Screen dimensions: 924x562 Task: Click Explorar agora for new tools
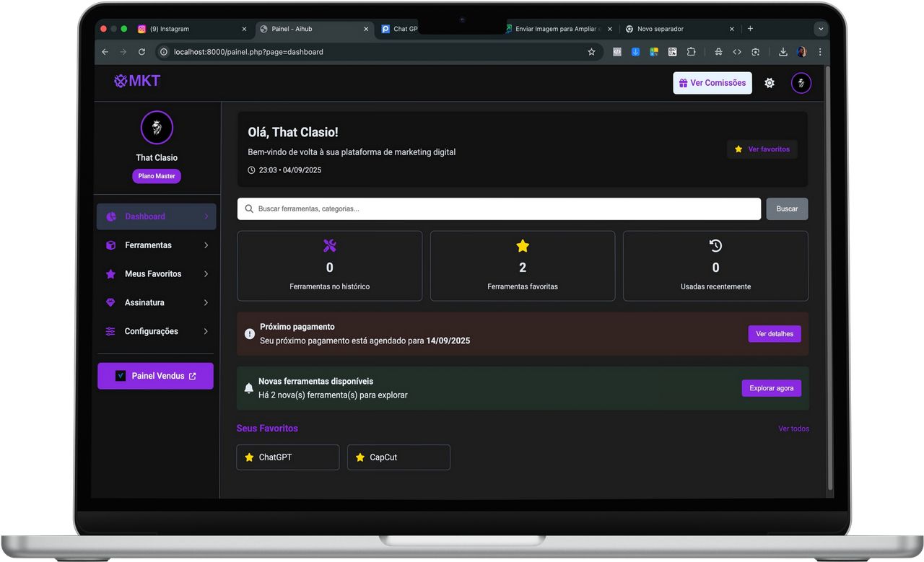[771, 387]
